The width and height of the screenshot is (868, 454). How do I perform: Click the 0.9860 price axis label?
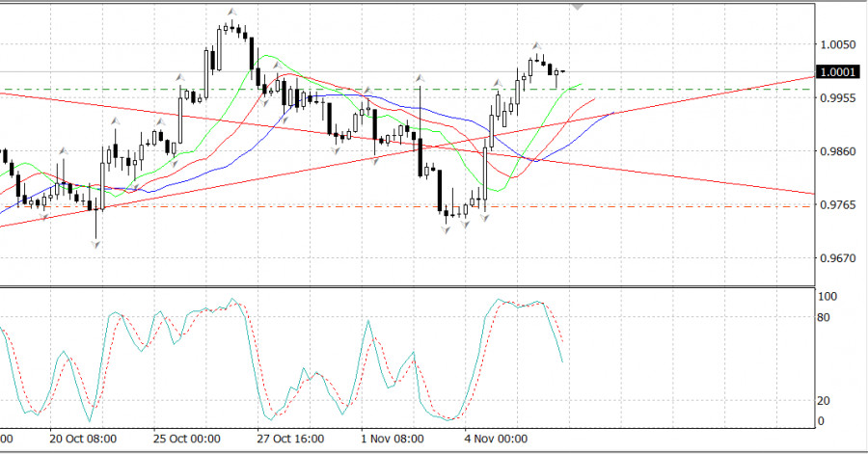(x=838, y=151)
